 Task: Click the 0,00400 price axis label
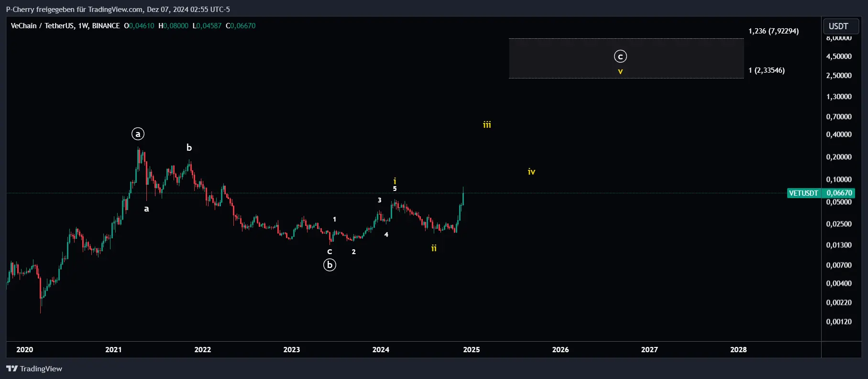[839, 283]
